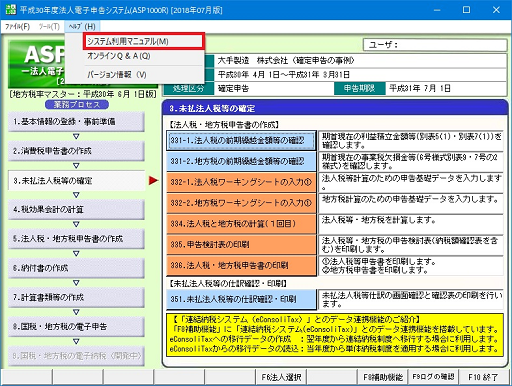Click fiscal period 平成30年4月1日〜平成31年3月31日

pyautogui.click(x=284, y=74)
